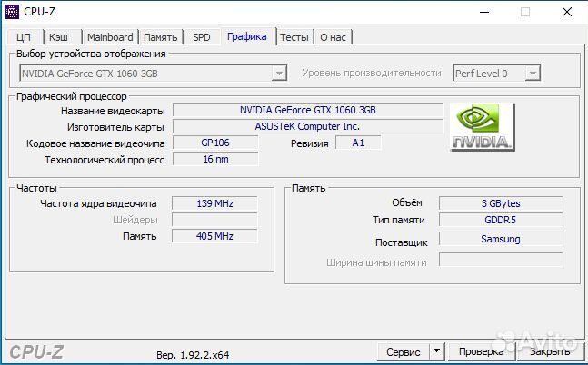Click the Закрыть button

click(550, 351)
